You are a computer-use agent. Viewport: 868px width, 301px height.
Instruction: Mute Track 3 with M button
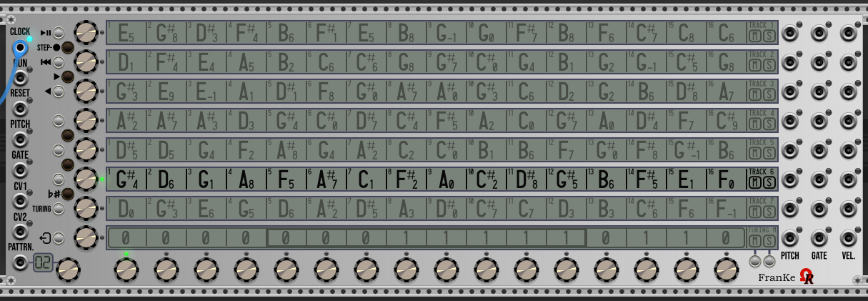[754, 95]
